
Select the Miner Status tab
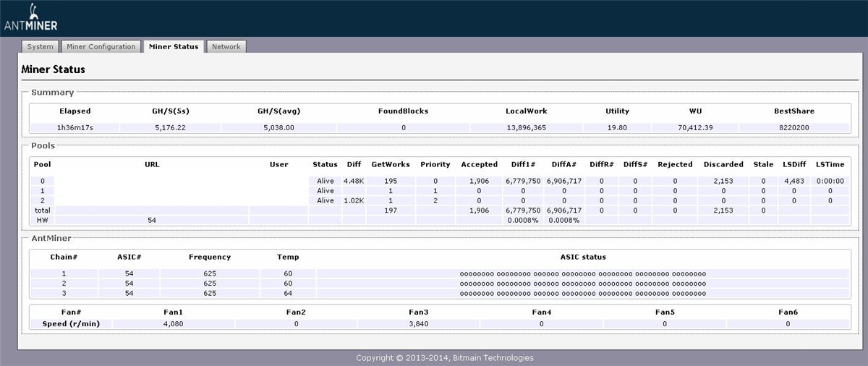(174, 47)
